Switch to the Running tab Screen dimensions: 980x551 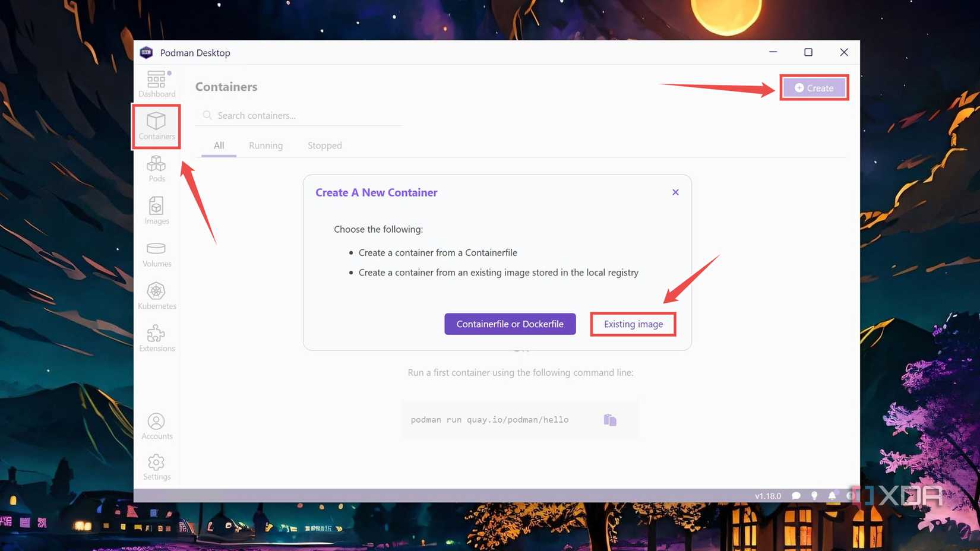tap(265, 145)
